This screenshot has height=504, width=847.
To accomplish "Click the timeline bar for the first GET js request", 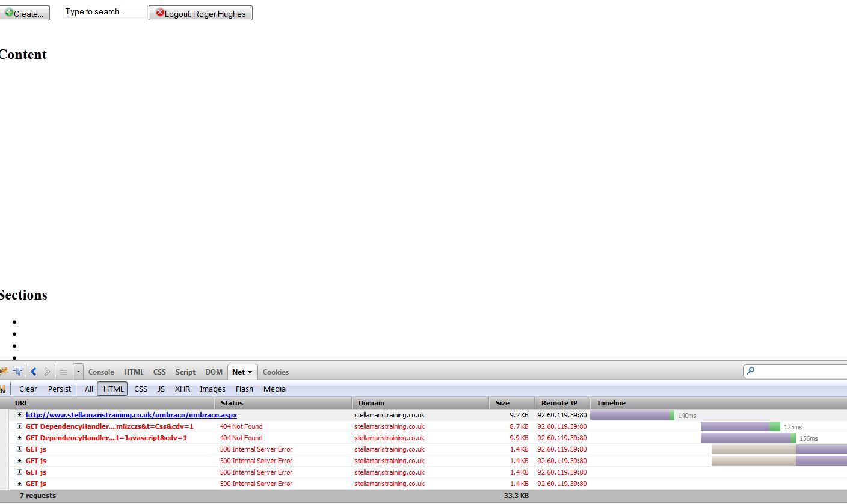I will coord(779,449).
